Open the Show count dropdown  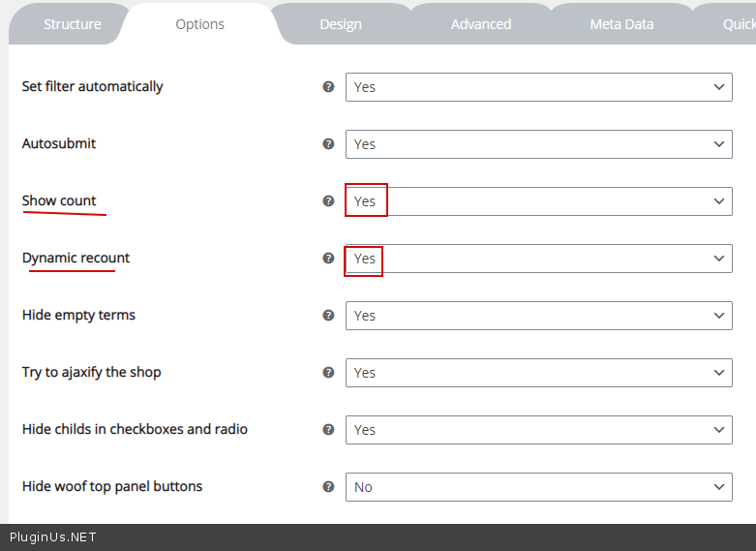click(x=538, y=201)
